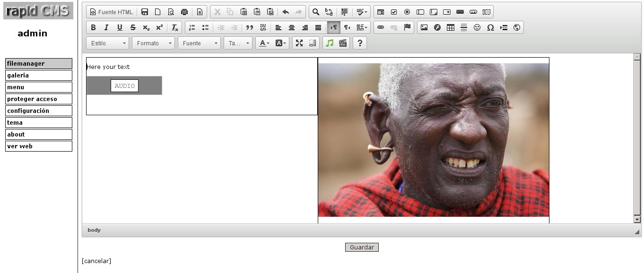Select configuración in the sidebar
Screen dimensions: 644x273
pyautogui.click(x=39, y=111)
